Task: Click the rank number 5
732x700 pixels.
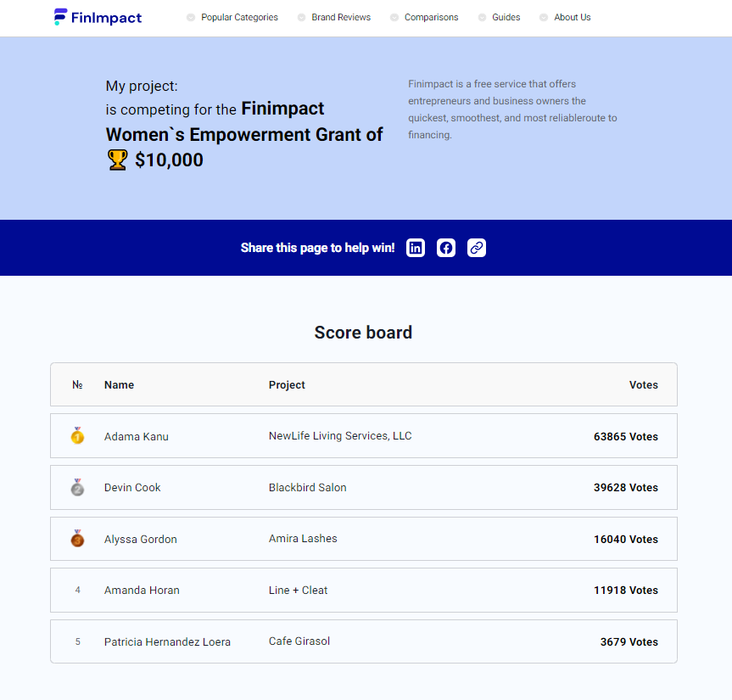Action: [x=77, y=642]
